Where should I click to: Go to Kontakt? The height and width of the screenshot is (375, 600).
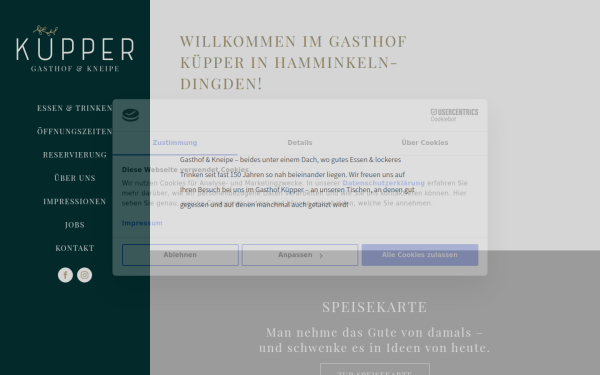(75, 248)
